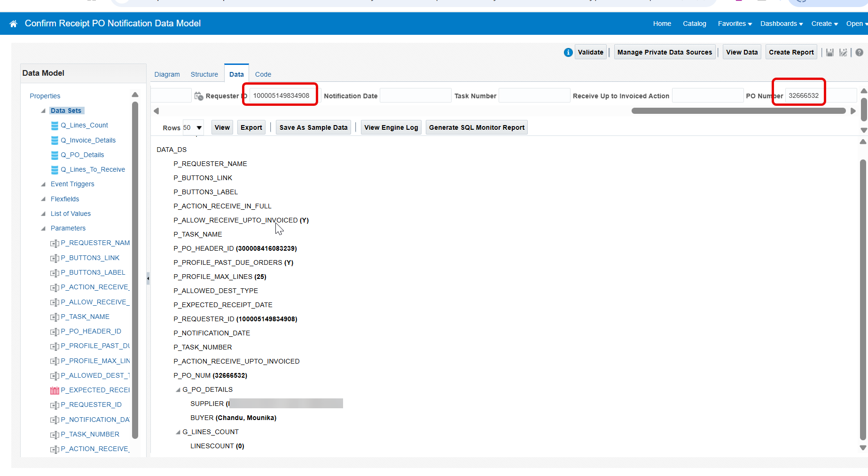Open the Dashboards menu
This screenshot has width=868, height=476.
click(x=782, y=24)
